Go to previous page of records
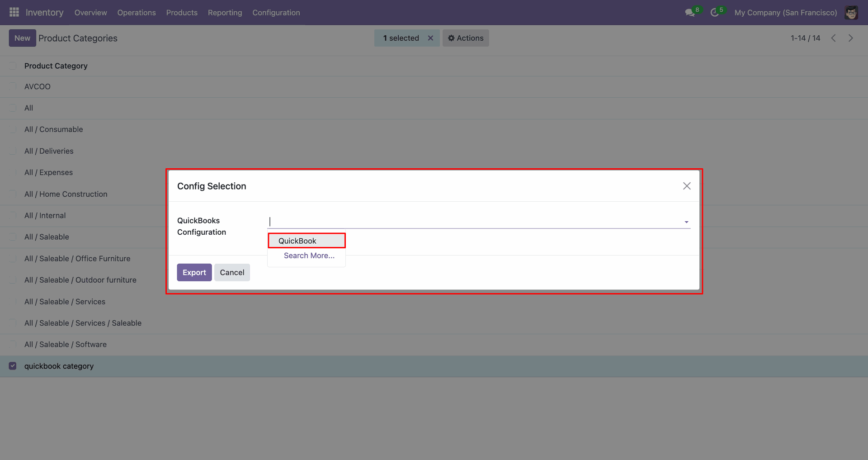This screenshot has height=460, width=868. point(833,38)
